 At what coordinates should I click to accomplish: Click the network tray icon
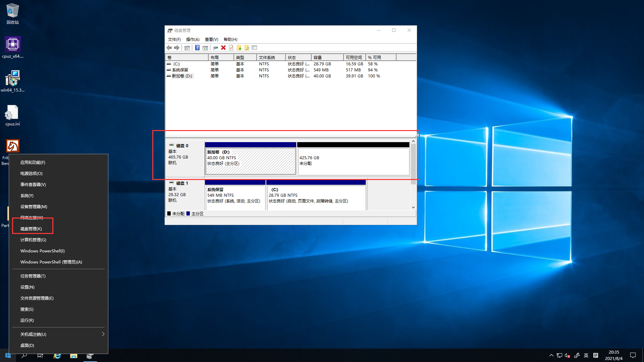point(559,356)
